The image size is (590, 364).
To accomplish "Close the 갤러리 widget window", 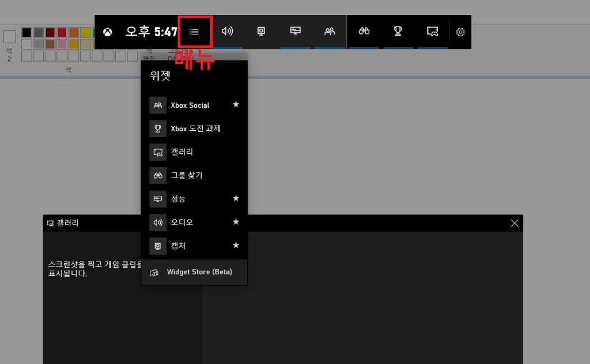I will tap(515, 223).
